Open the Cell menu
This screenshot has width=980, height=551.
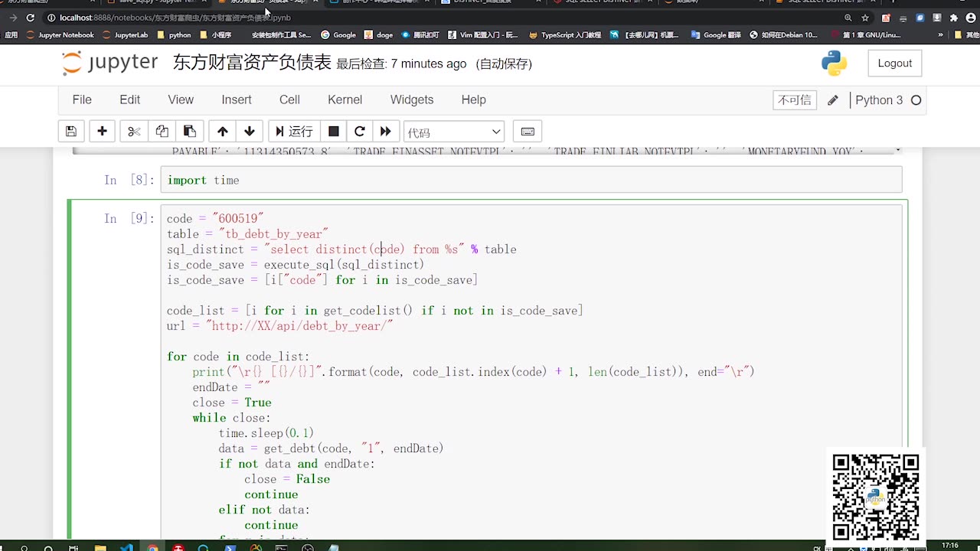[x=289, y=99]
